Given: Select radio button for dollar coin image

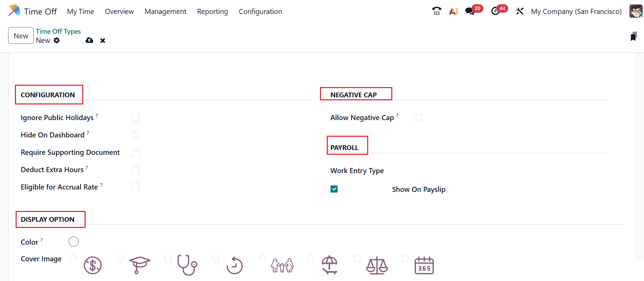Looking at the screenshot, I should click(73, 259).
